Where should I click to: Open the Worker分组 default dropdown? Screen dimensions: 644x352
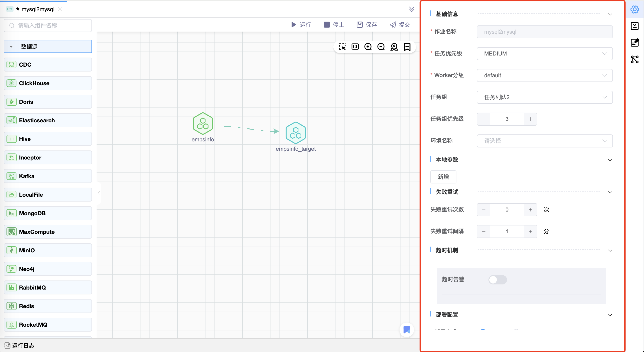click(x=544, y=75)
